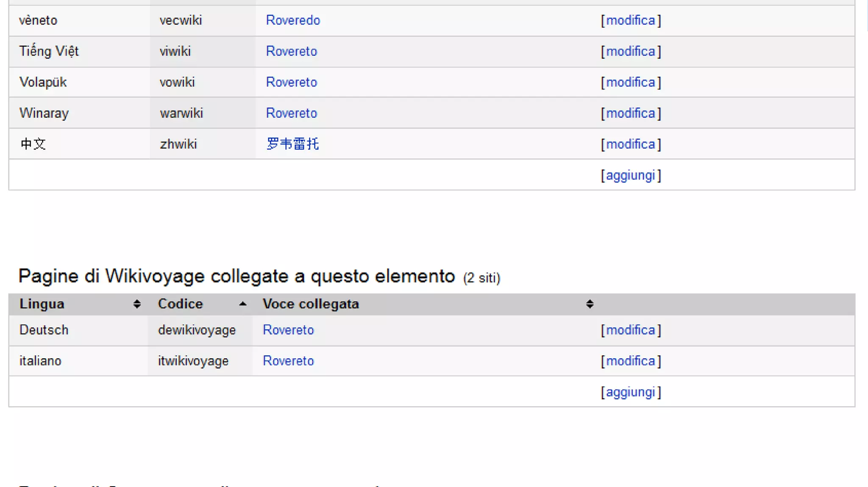Add a new Wikivoyage link with aggiungi
The height and width of the screenshot is (487, 868).
(x=630, y=392)
